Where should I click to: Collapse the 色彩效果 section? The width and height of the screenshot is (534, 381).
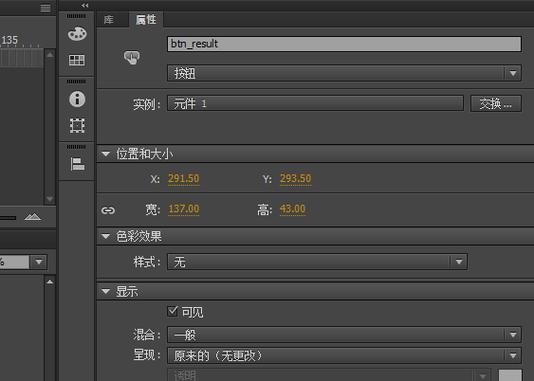click(x=106, y=236)
